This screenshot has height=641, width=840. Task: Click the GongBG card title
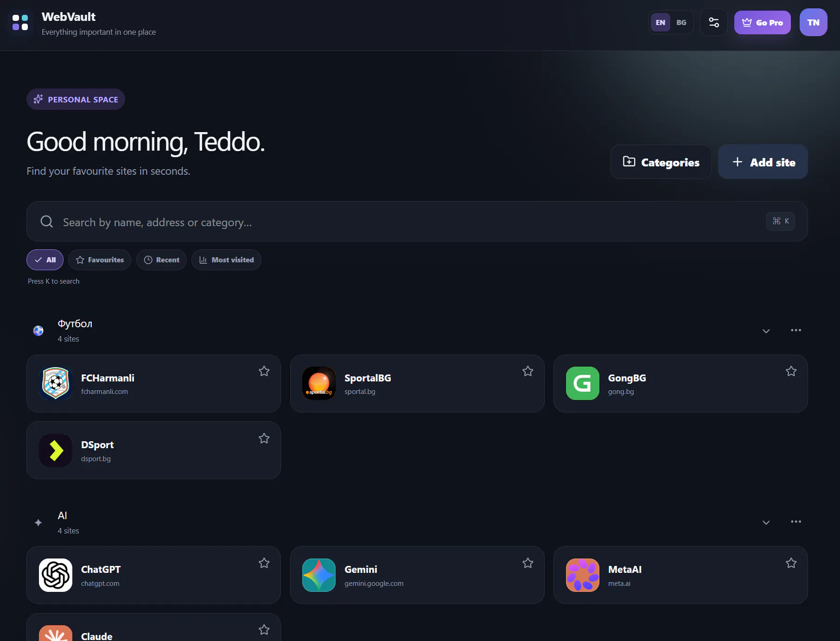[x=627, y=378]
